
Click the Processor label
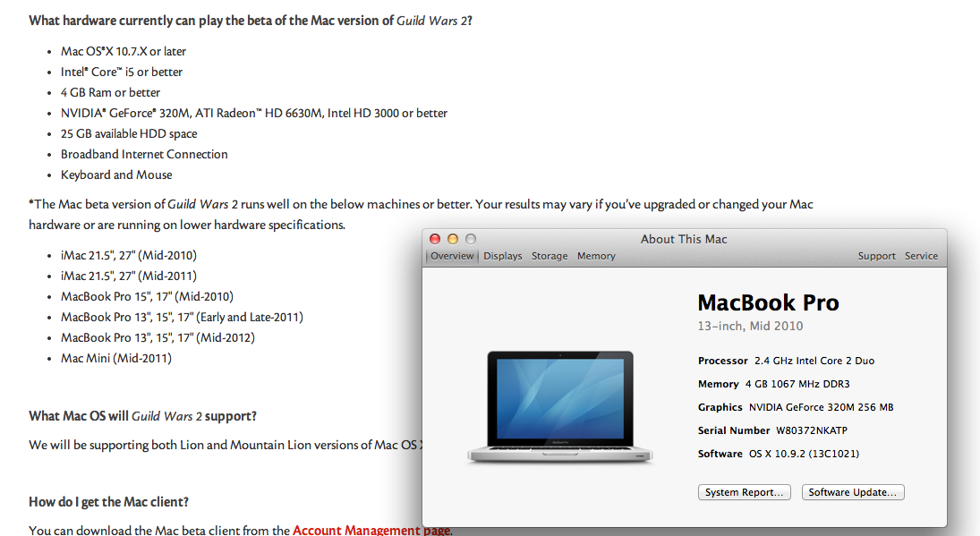722,362
